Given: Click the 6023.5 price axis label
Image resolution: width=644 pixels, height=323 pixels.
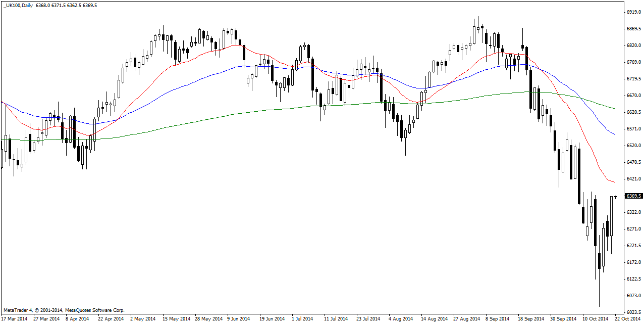Looking at the screenshot, I should [633, 312].
